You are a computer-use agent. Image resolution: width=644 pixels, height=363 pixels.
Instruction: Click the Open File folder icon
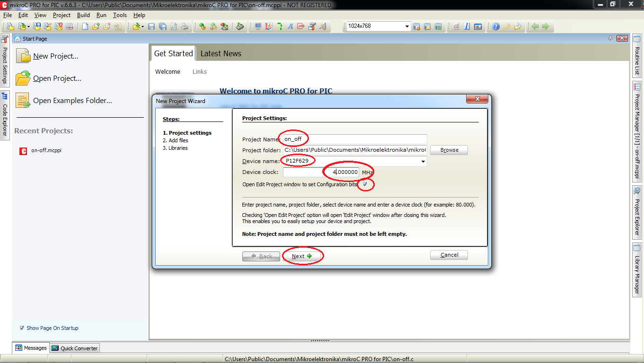137,26
